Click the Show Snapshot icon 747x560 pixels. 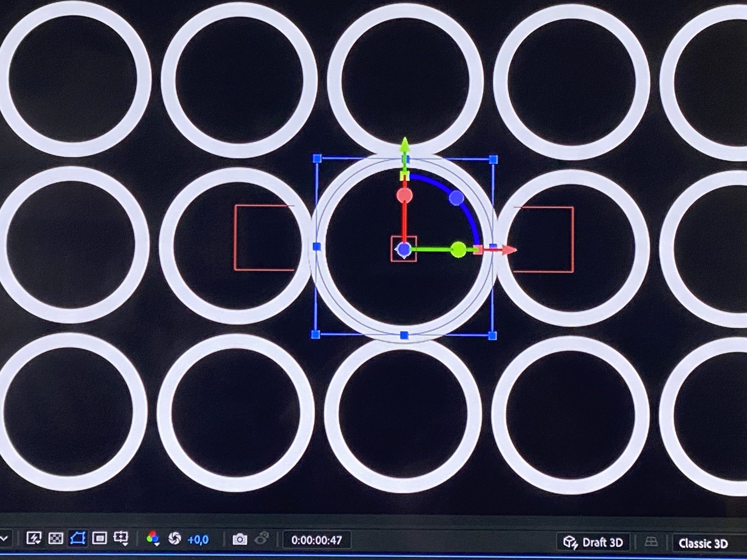point(262,539)
